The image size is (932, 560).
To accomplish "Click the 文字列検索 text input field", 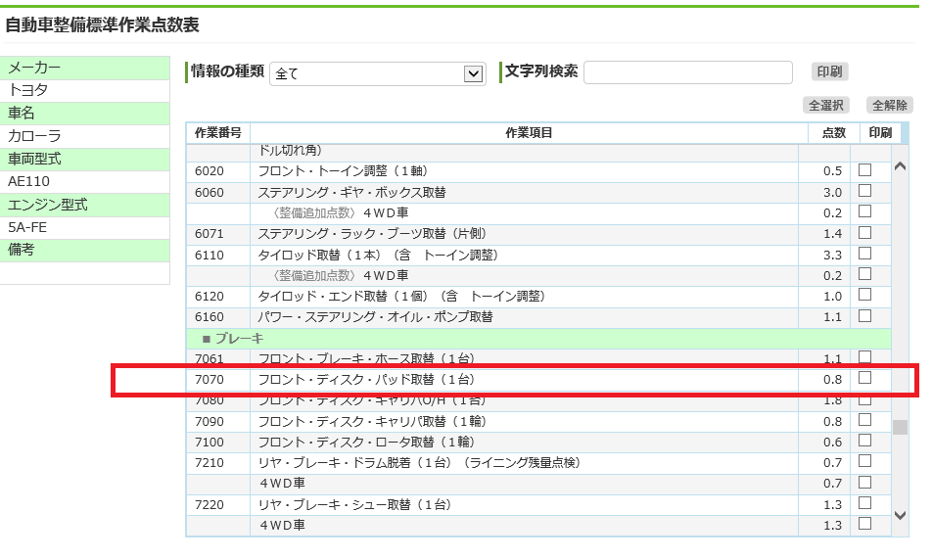I will pos(687,72).
